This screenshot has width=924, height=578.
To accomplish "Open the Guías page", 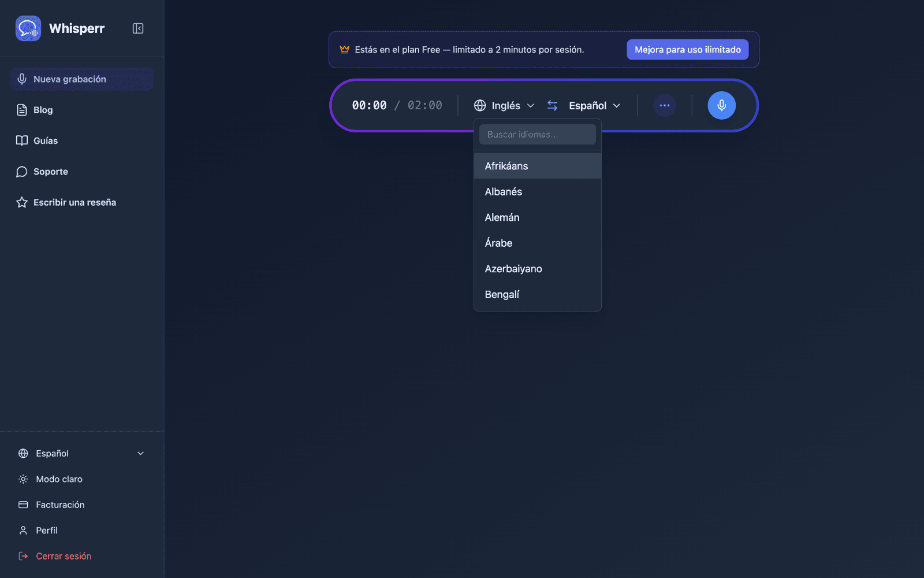I will (82, 140).
